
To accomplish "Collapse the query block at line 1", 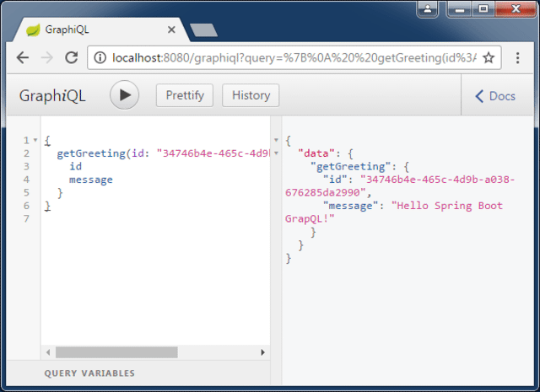I will coord(35,140).
